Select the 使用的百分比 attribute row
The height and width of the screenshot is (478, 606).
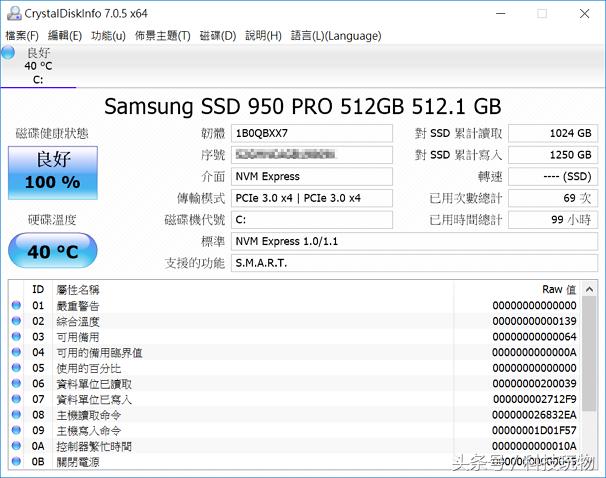tap(295, 368)
